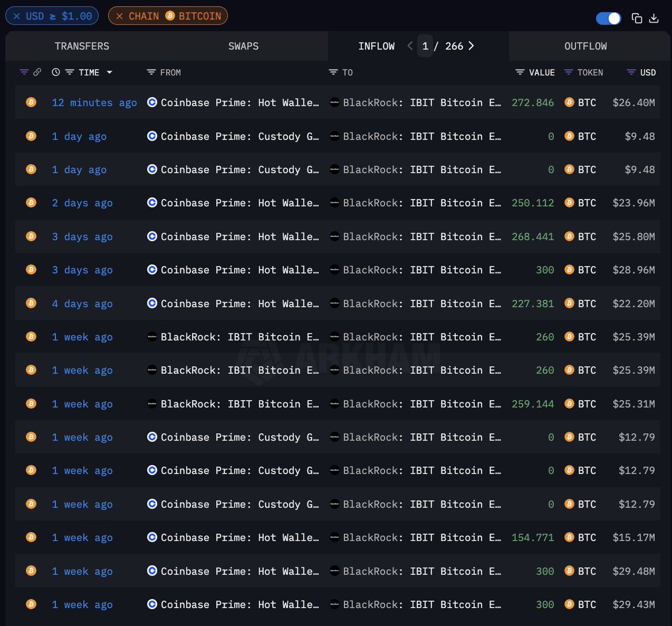Go to next inflow page
Screen dimensions: 672x626
471,46
